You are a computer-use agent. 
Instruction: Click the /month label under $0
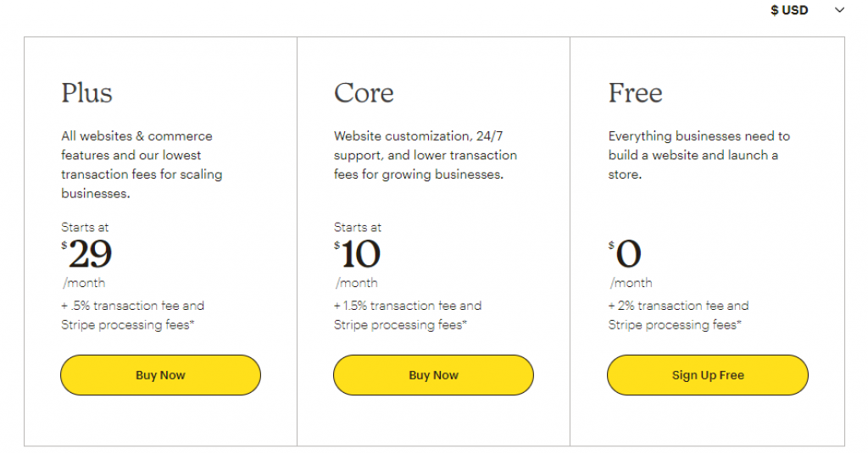coord(631,283)
